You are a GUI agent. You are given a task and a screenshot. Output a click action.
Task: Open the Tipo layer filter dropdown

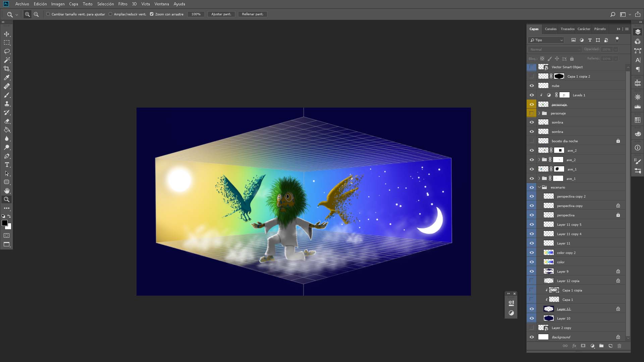tap(546, 40)
